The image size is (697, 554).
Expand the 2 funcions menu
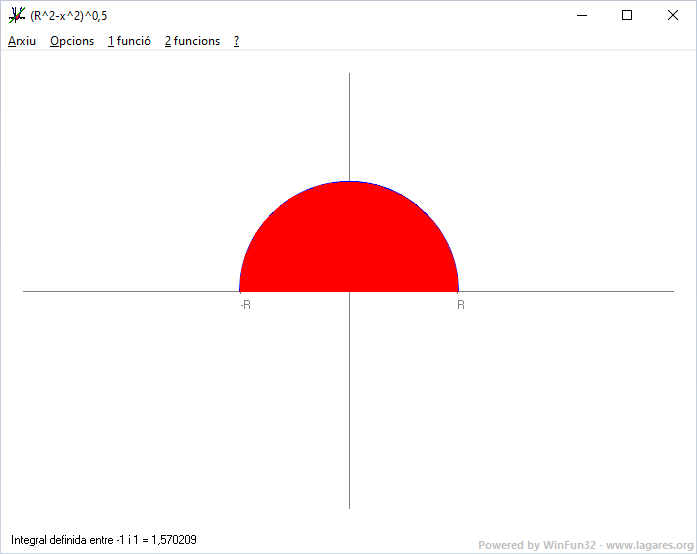tap(192, 41)
